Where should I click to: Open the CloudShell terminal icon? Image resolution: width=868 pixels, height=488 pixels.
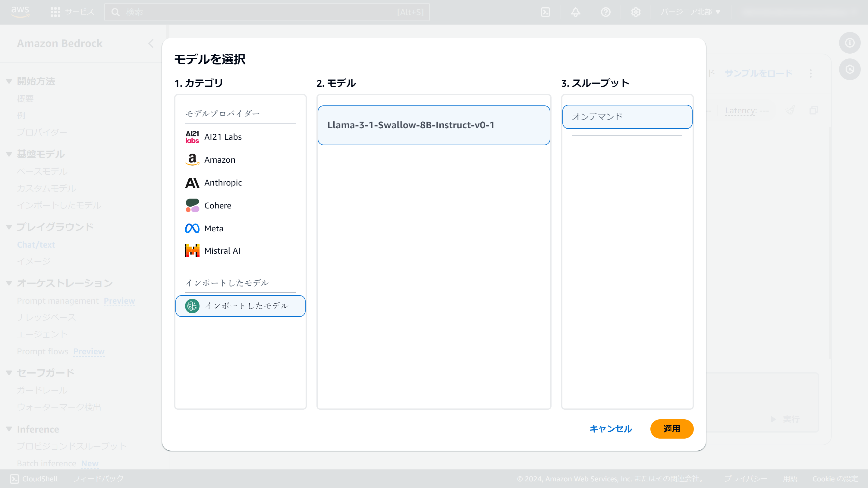pyautogui.click(x=14, y=479)
